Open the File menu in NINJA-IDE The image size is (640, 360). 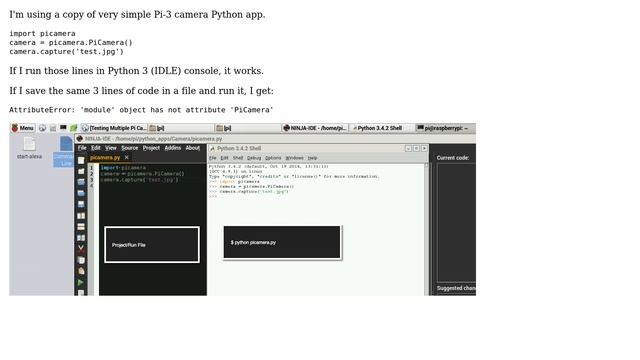82,148
